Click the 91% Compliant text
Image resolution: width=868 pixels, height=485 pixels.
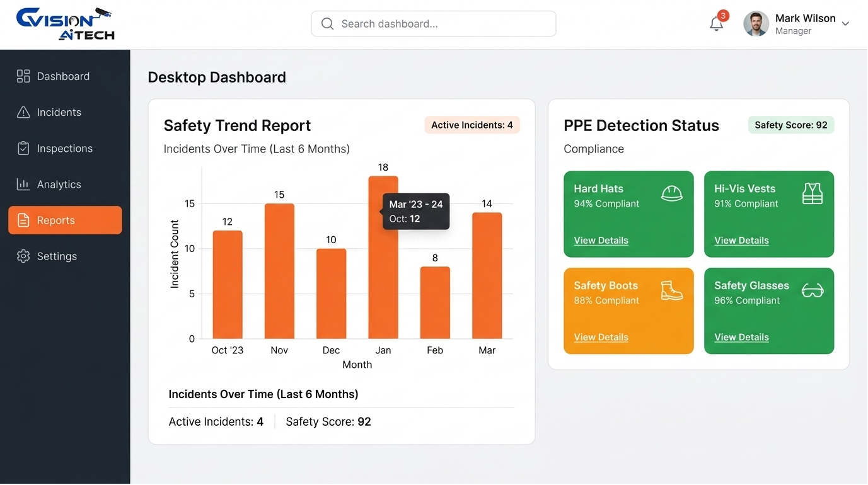(x=746, y=204)
